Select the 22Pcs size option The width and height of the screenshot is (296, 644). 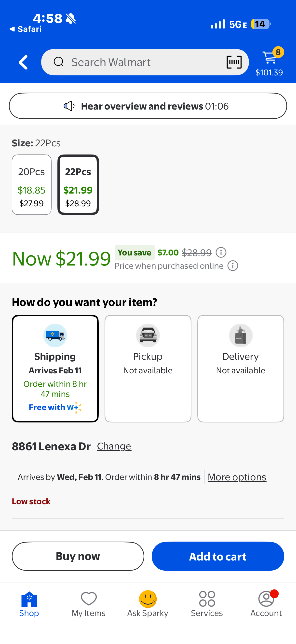pyautogui.click(x=78, y=184)
